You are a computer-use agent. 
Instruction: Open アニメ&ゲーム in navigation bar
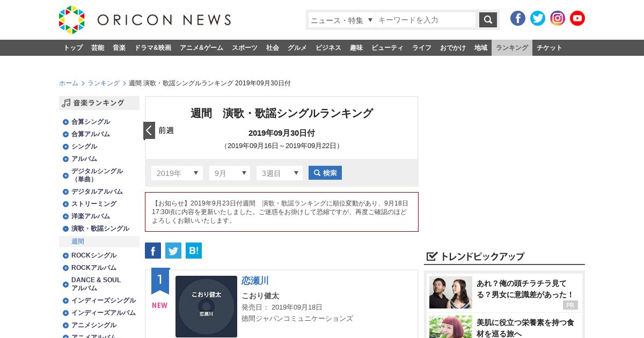(x=202, y=48)
